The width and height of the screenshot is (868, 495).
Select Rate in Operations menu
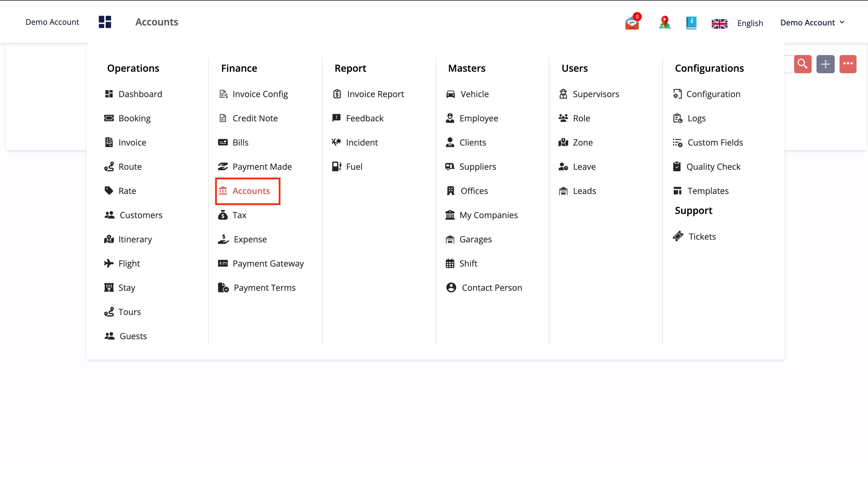121,190
